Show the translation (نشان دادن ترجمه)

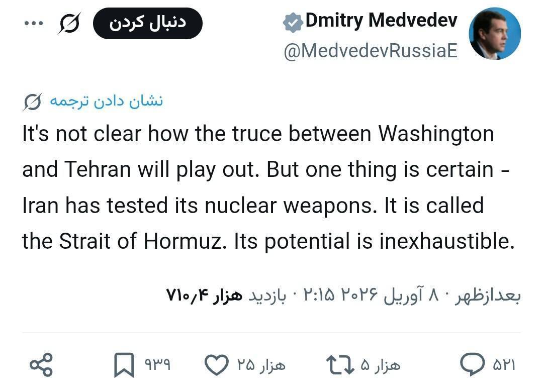pyautogui.click(x=106, y=101)
